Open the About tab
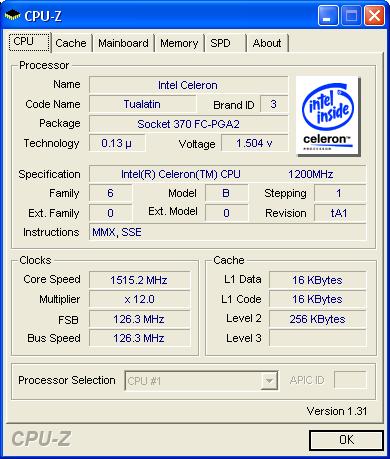Viewport: 390px width, 459px height. (267, 43)
